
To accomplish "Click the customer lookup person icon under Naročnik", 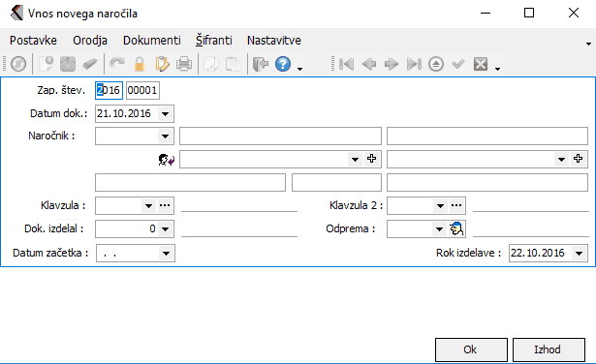I will coord(167,160).
